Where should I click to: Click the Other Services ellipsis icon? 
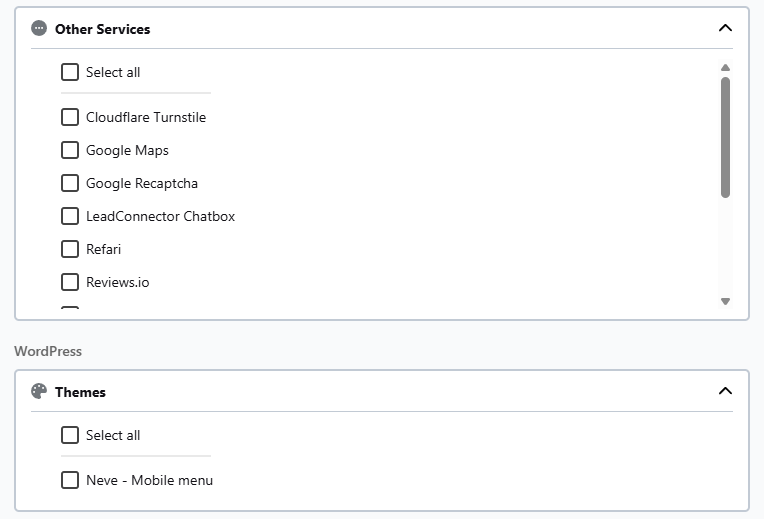pos(39,29)
